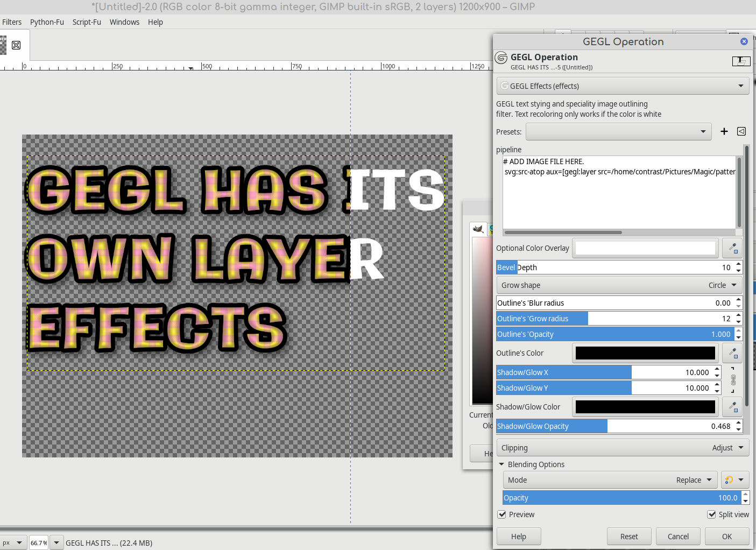The image size is (756, 550).
Task: Open the Script-Fu menu
Action: click(87, 22)
